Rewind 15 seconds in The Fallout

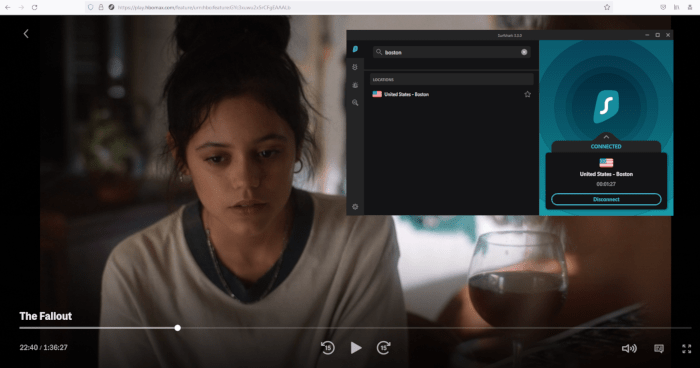pos(327,347)
